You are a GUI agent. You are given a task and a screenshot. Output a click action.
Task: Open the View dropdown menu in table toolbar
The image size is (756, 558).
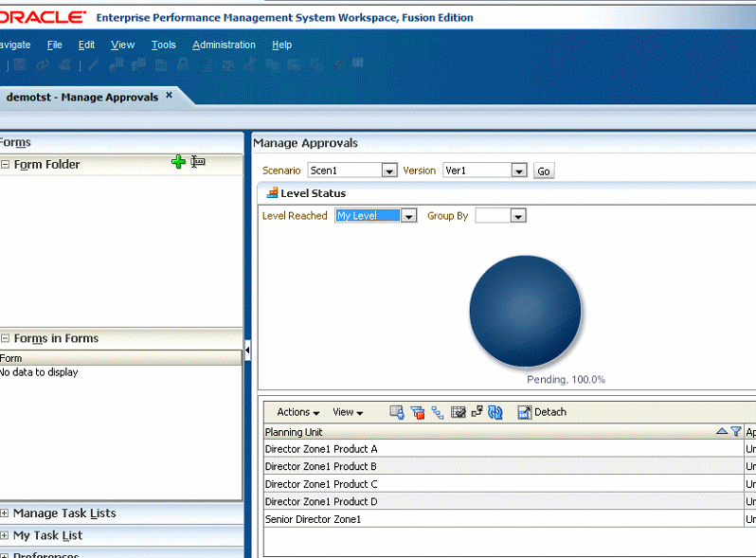pyautogui.click(x=348, y=412)
